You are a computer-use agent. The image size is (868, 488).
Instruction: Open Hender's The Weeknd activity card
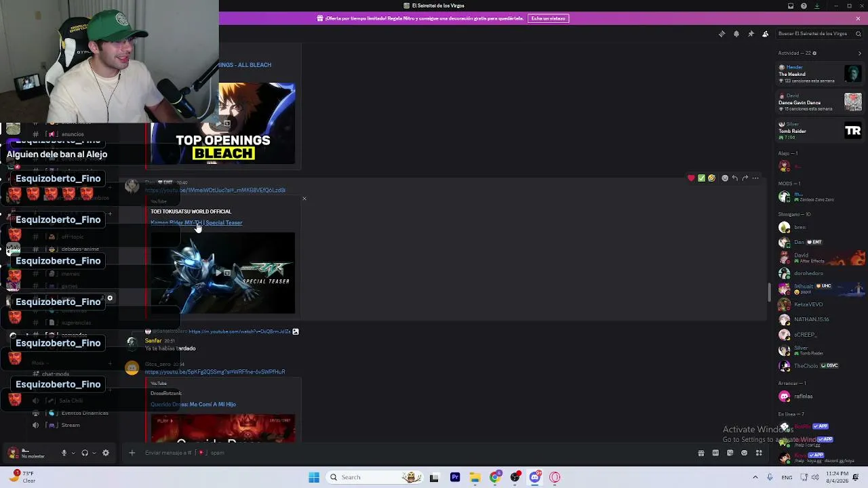819,74
